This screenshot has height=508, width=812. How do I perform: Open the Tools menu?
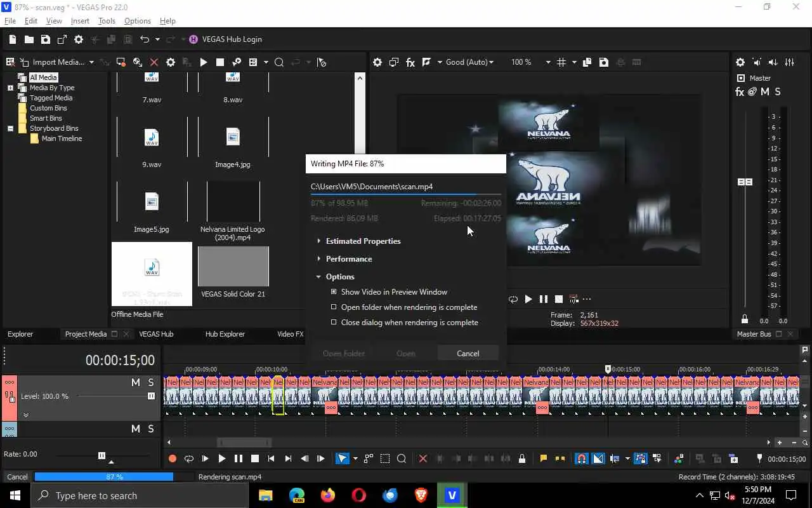pos(107,21)
